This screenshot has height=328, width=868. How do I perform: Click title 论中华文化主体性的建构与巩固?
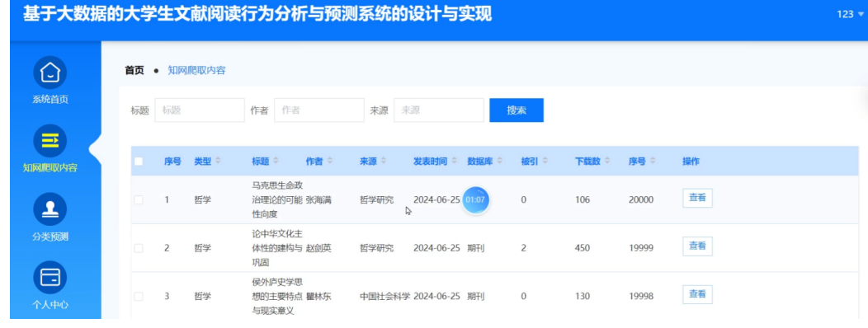coord(277,248)
